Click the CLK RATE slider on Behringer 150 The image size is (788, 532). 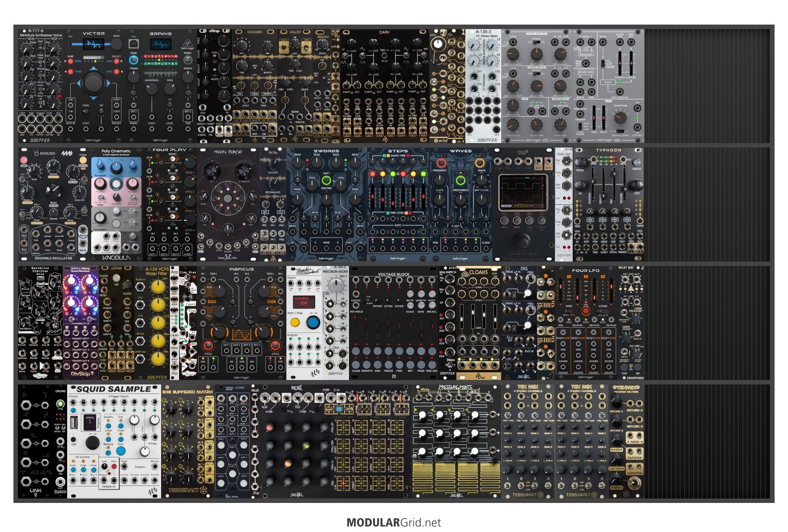[620, 63]
